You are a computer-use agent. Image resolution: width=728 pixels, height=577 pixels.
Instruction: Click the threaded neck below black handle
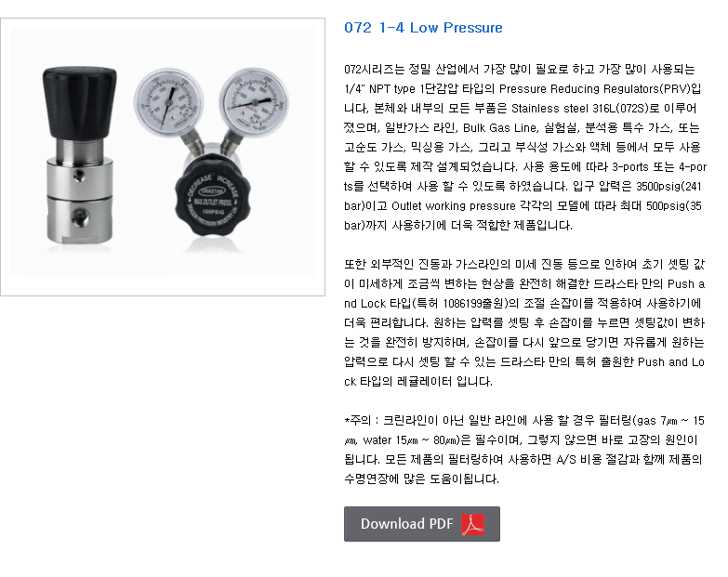pos(80,149)
